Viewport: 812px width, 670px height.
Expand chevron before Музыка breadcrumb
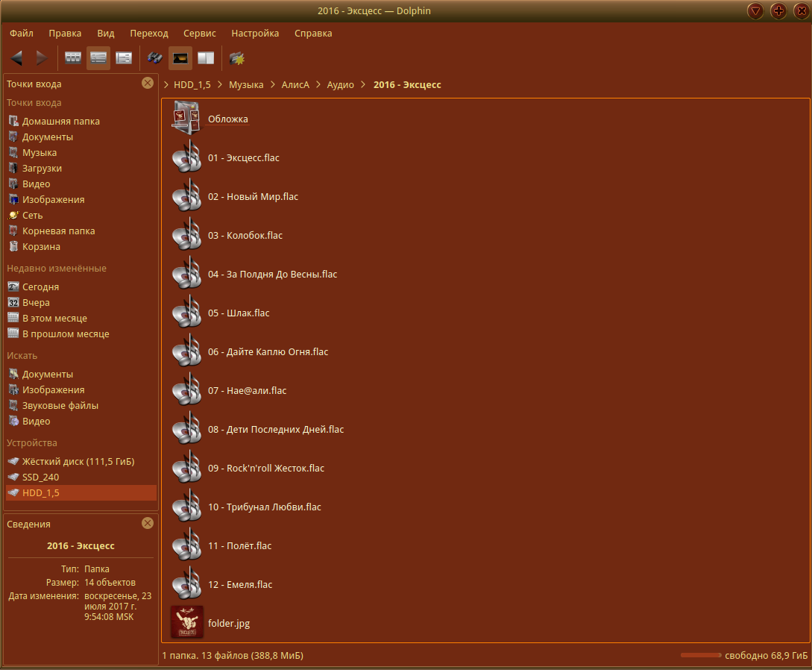(x=219, y=84)
